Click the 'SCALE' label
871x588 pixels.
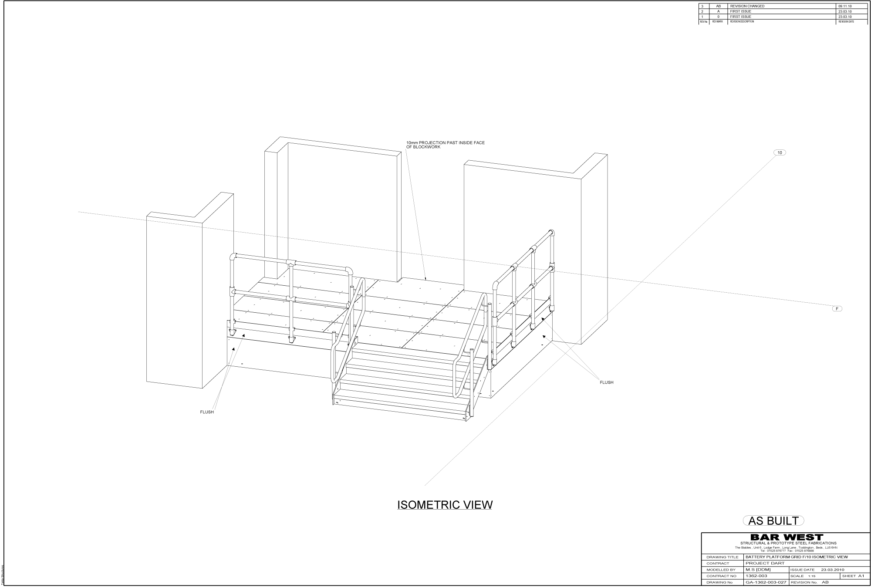coord(797,576)
